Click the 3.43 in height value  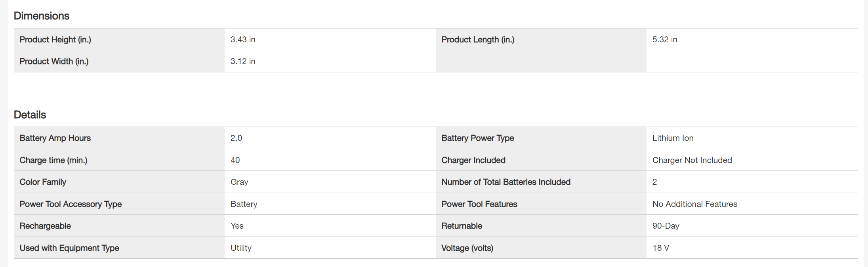(x=243, y=40)
